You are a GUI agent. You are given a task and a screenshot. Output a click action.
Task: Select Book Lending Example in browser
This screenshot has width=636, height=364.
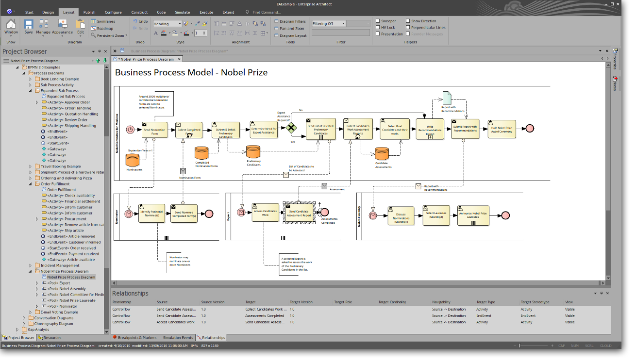(x=59, y=79)
